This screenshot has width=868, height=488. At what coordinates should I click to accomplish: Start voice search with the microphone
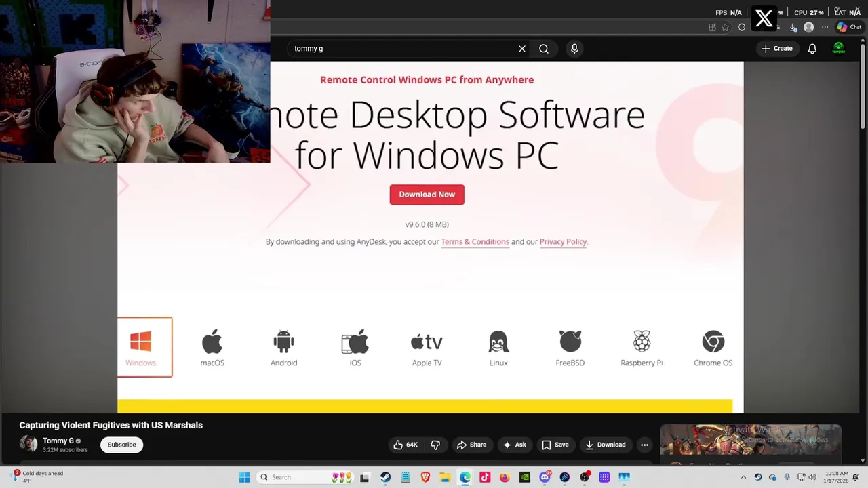tap(574, 49)
